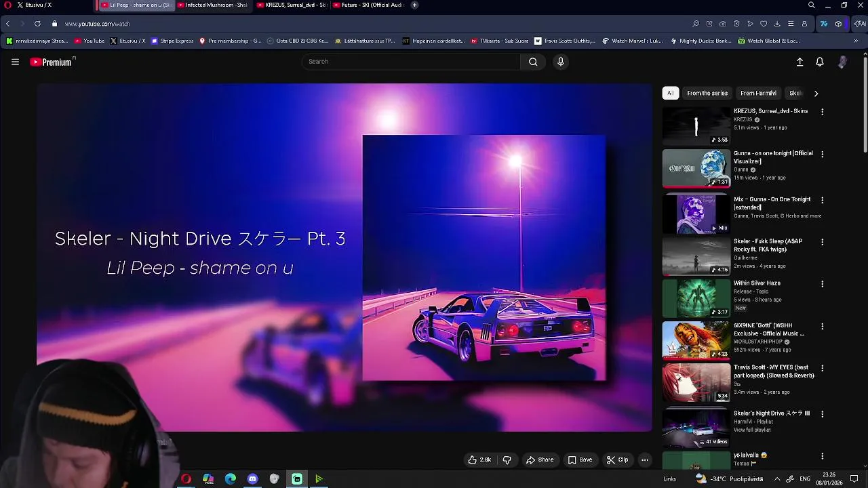Open Windows notification center

[854, 479]
